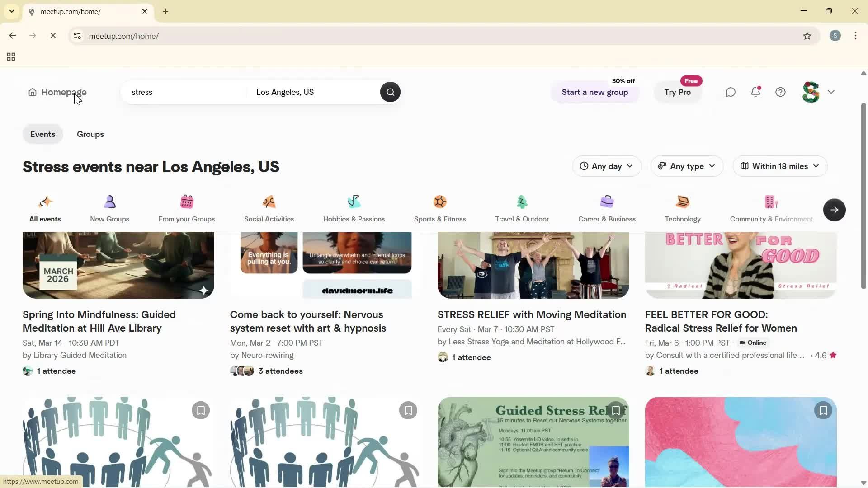
Task: Select the Travel & Outdoor category icon
Action: pyautogui.click(x=522, y=202)
